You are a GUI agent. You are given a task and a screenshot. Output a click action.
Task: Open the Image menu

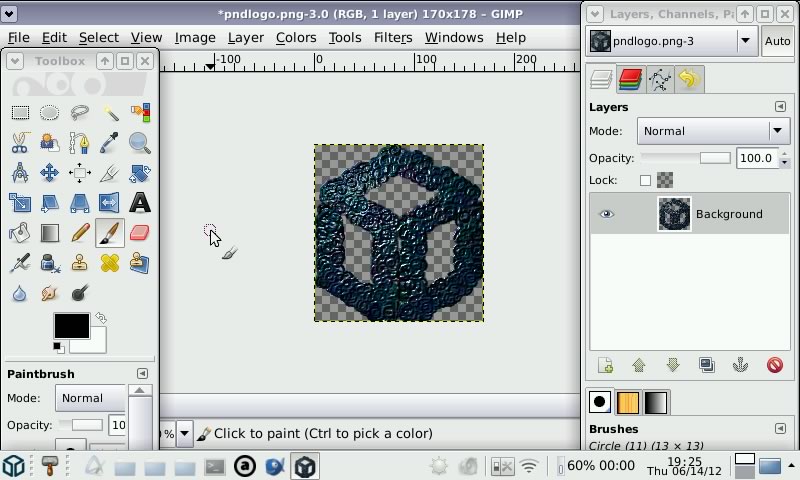(195, 38)
